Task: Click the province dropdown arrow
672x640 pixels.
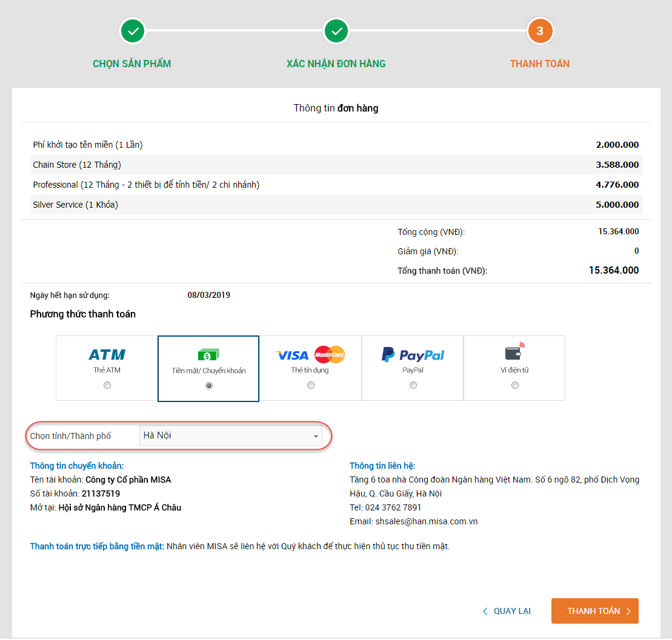Action: (316, 436)
